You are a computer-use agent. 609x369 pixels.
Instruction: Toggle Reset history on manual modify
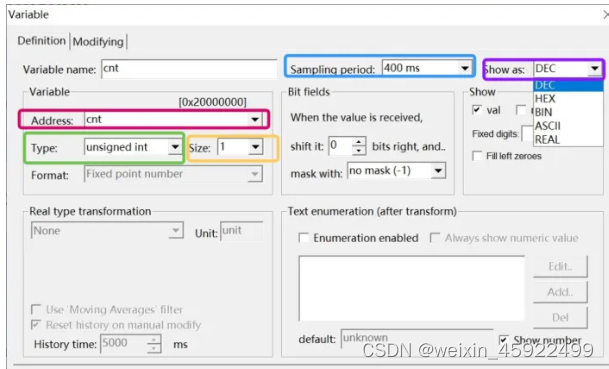[36, 324]
